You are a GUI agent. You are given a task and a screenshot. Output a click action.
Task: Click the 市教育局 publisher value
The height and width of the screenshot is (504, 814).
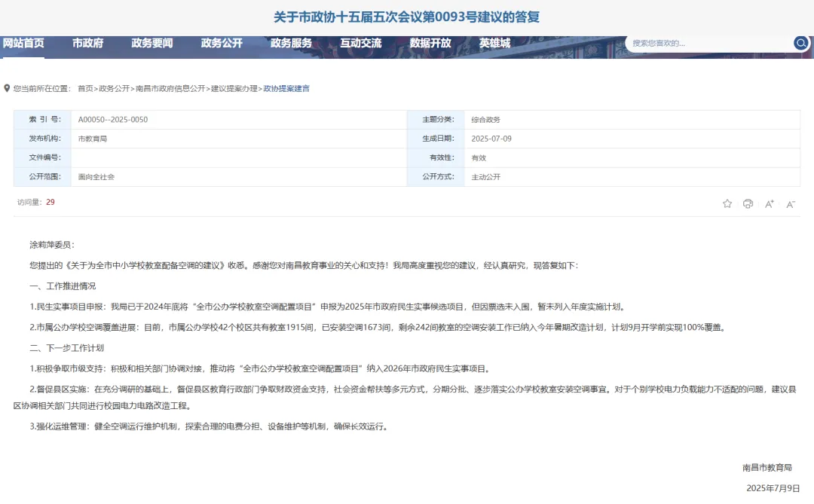[93, 139]
